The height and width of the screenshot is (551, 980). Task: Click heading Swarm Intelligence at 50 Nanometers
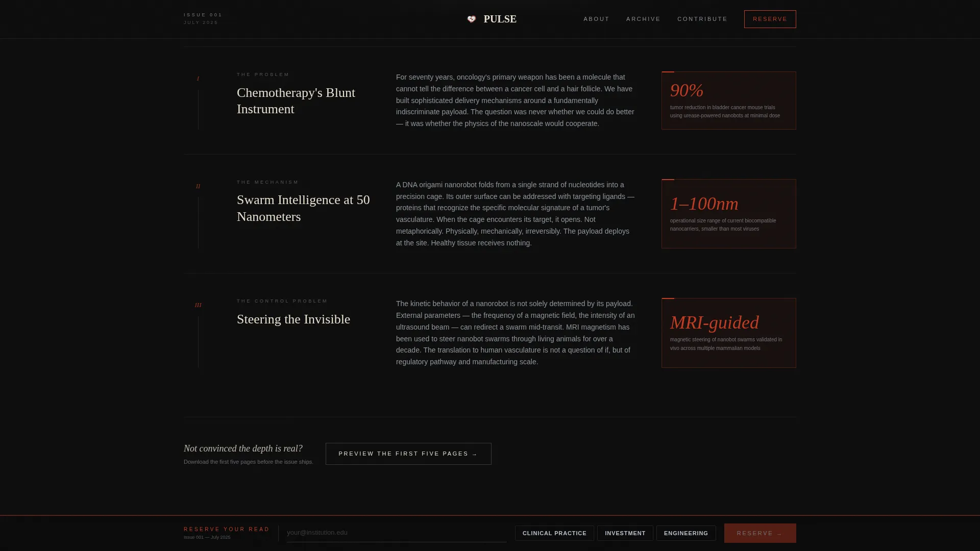(304, 208)
